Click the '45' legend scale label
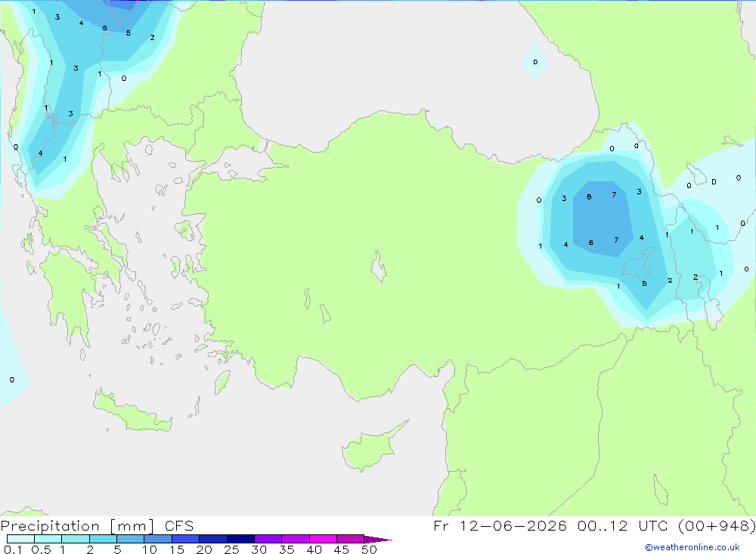This screenshot has height=554, width=756. pos(342,549)
